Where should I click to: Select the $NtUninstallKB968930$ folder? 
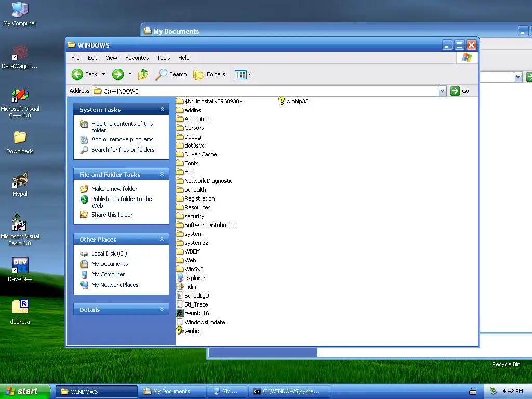tap(209, 101)
